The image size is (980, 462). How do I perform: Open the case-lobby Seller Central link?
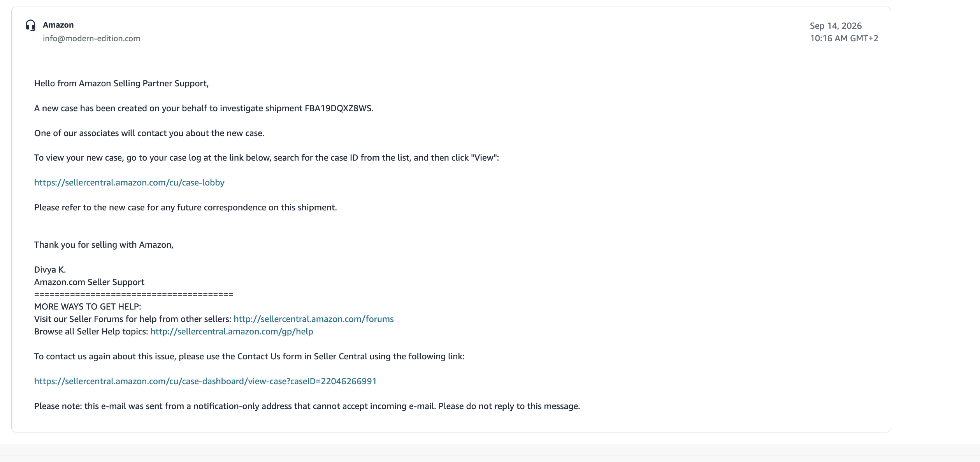pos(129,182)
